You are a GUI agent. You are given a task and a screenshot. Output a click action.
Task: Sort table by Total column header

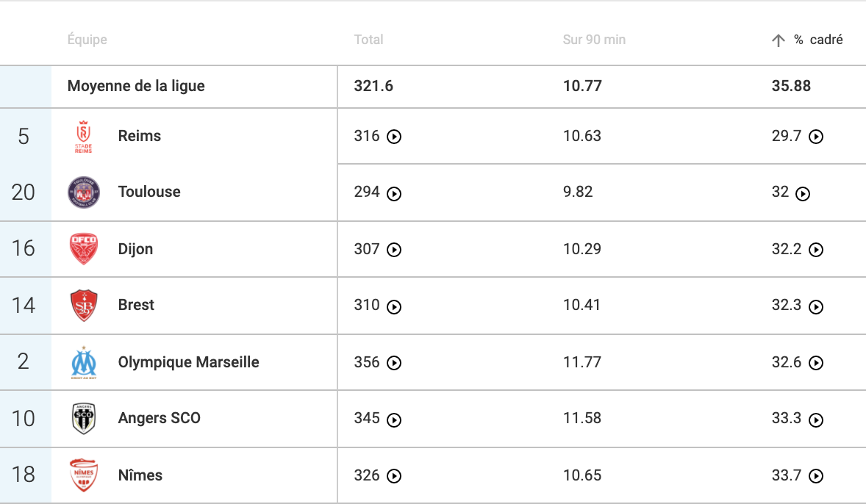[368, 40]
